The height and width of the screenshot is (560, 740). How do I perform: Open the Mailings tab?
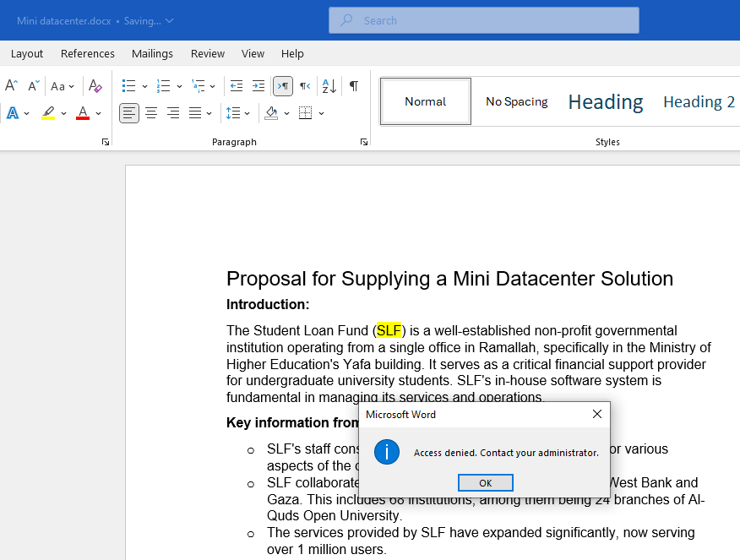click(152, 54)
